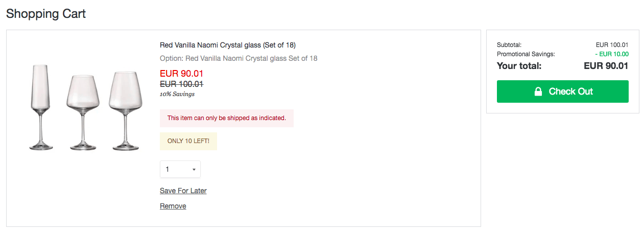
Task: Click the crossed-out EUR 100.01 price
Action: 181,84
